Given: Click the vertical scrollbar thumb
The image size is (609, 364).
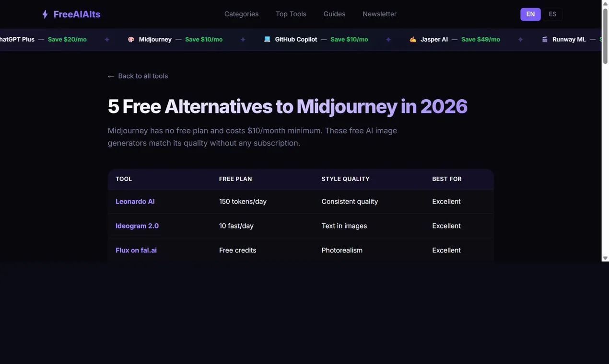Looking at the screenshot, I should 605,36.
